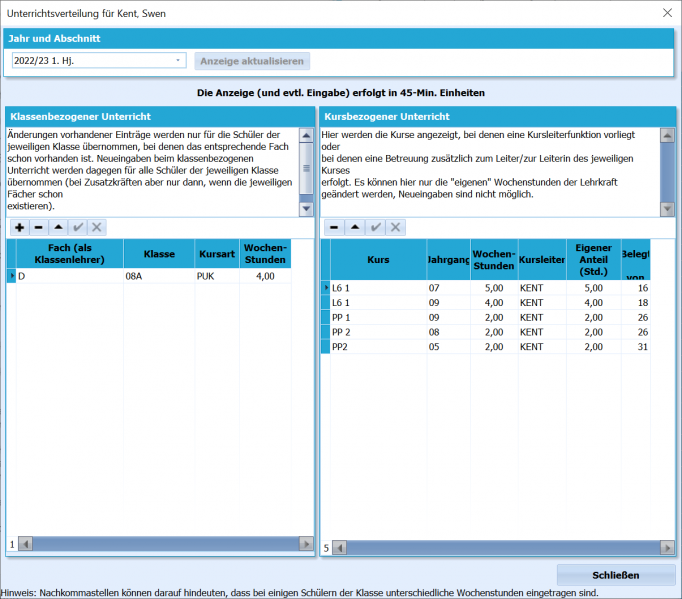The width and height of the screenshot is (682, 599).
Task: Click Wochenstunden 5,00 cell in L6 1 row
Action: [x=494, y=288]
